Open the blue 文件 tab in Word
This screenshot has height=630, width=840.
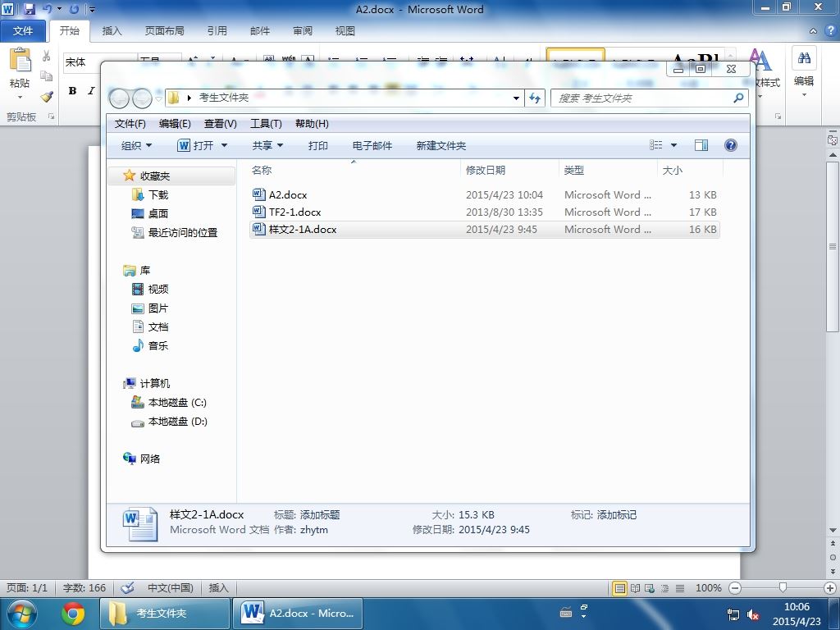(x=22, y=31)
